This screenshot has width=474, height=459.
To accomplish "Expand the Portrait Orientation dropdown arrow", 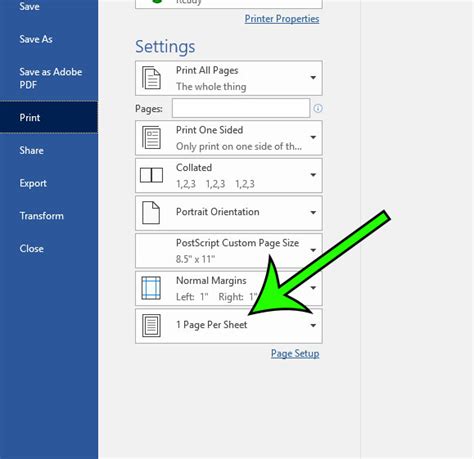I will [313, 213].
